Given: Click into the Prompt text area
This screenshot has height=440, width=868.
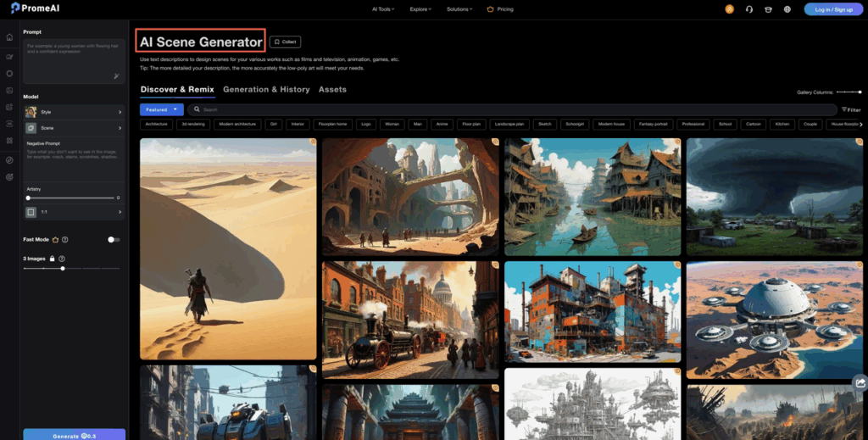Looking at the screenshot, I should click(75, 61).
